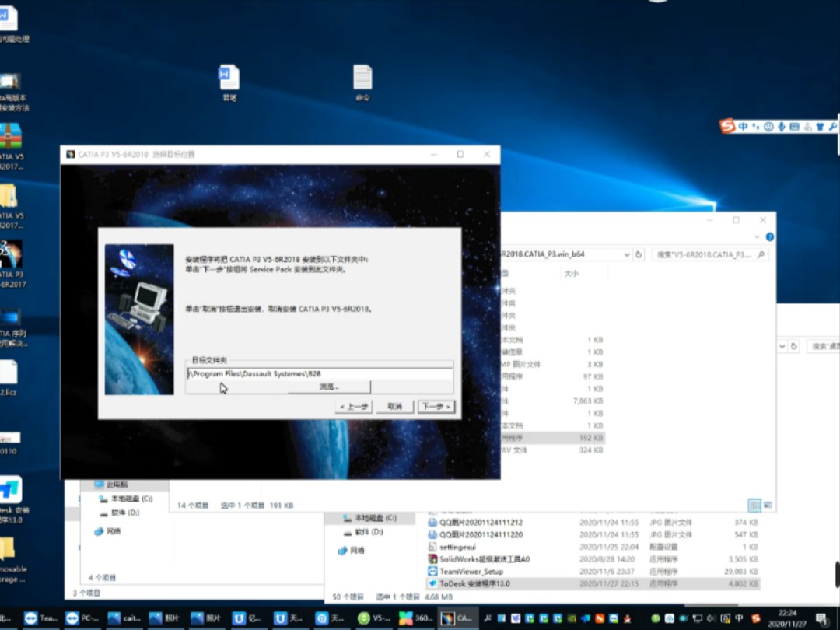Open the notification center icon on taskbar
The height and width of the screenshot is (630, 840).
pos(822,619)
